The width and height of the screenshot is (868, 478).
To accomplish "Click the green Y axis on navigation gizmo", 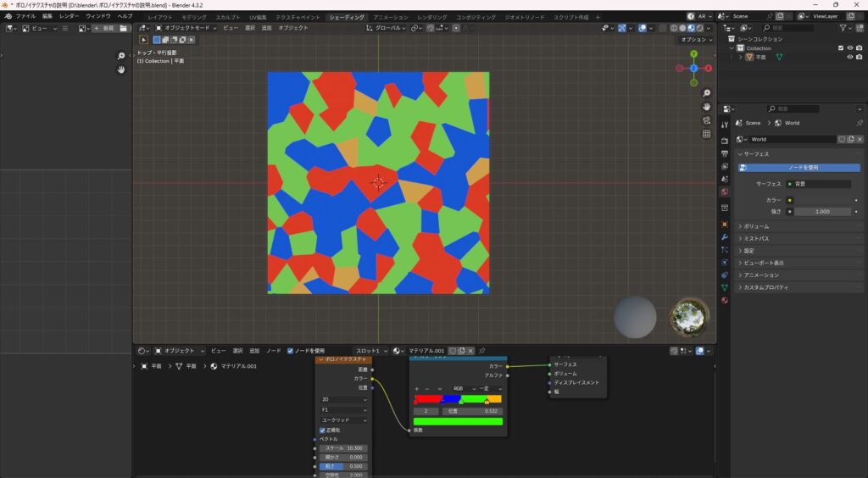I will 693,53.
